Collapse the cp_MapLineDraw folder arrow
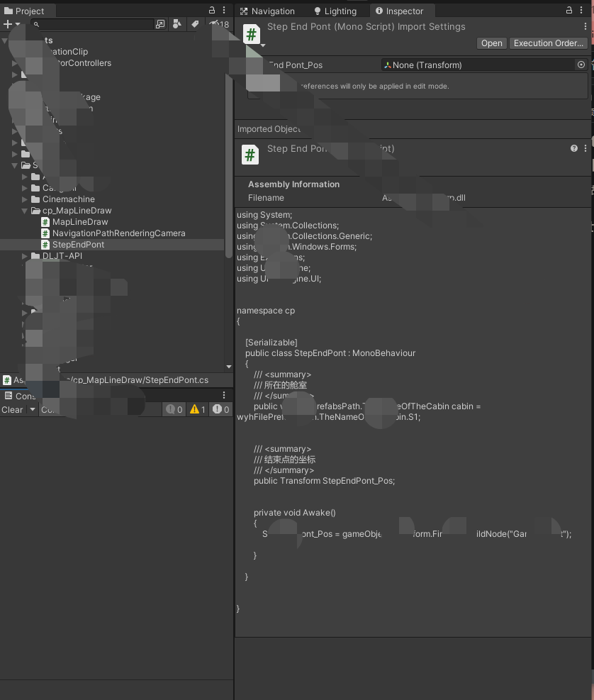The image size is (594, 700). click(25, 211)
